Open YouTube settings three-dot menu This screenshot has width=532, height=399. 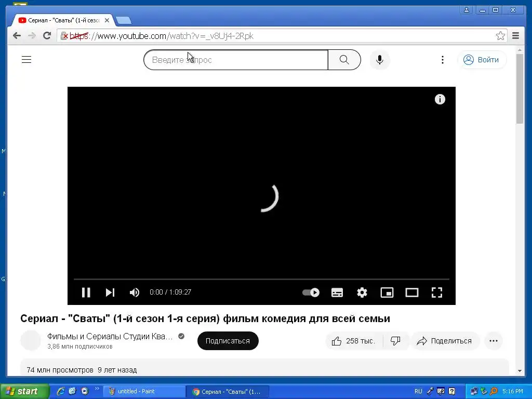point(443,60)
